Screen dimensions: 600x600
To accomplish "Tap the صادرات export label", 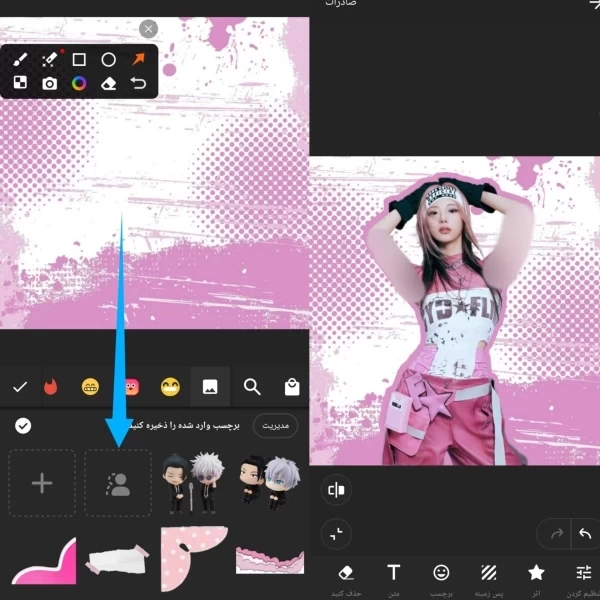I will coord(341,3).
